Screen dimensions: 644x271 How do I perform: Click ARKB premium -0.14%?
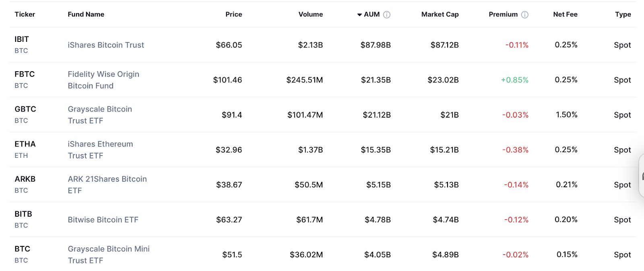click(x=516, y=185)
